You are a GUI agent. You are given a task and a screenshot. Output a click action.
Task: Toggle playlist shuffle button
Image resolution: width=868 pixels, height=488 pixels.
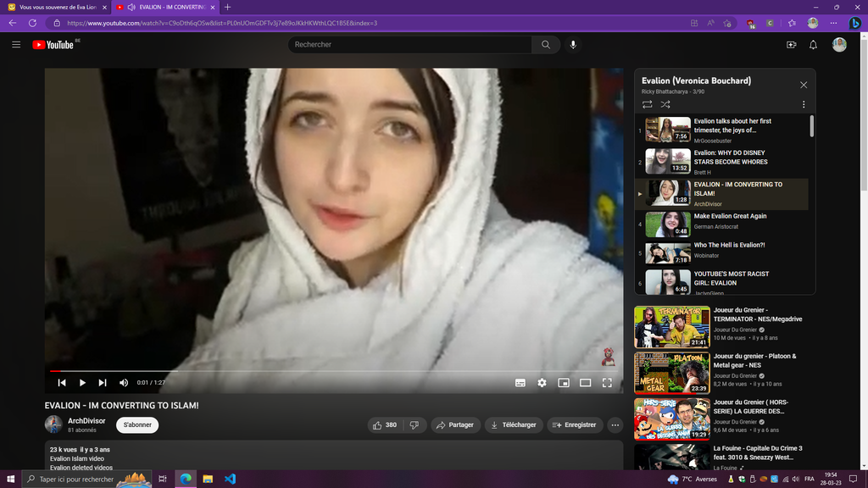665,104
